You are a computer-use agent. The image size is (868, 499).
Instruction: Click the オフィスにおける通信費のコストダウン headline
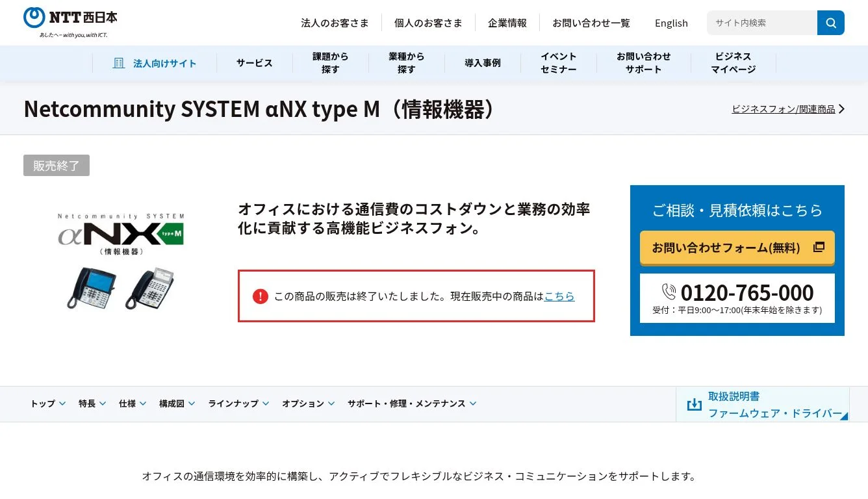pyautogui.click(x=414, y=219)
